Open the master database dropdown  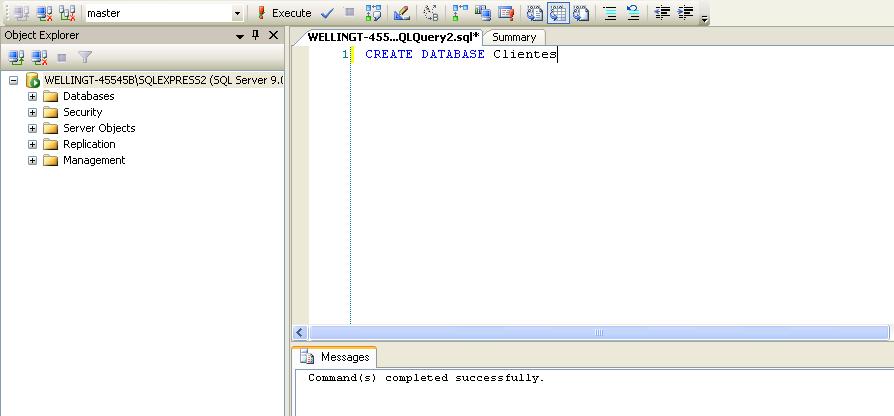point(237,14)
